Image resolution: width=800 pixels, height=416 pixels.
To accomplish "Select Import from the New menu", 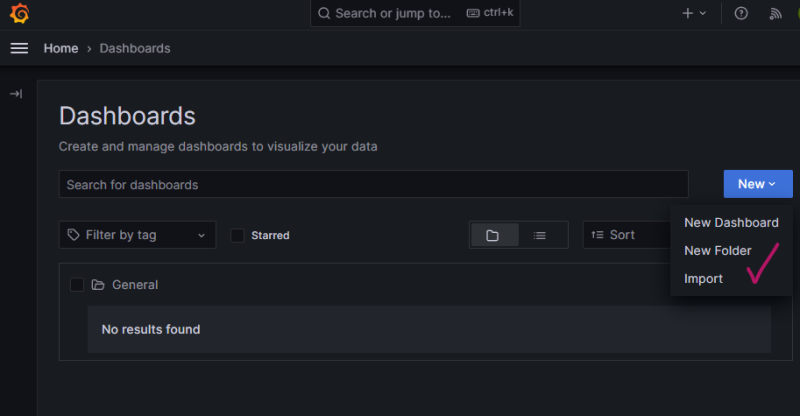I will pyautogui.click(x=703, y=279).
